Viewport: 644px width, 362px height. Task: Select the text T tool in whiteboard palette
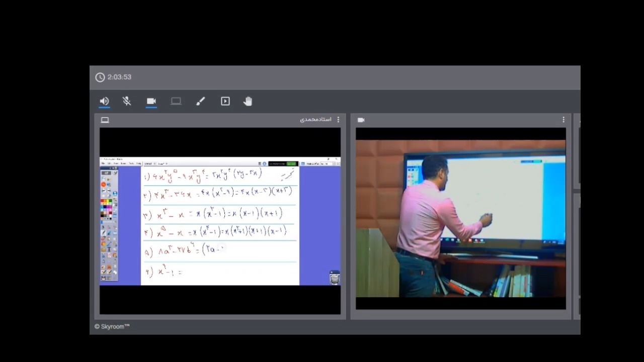point(109,249)
